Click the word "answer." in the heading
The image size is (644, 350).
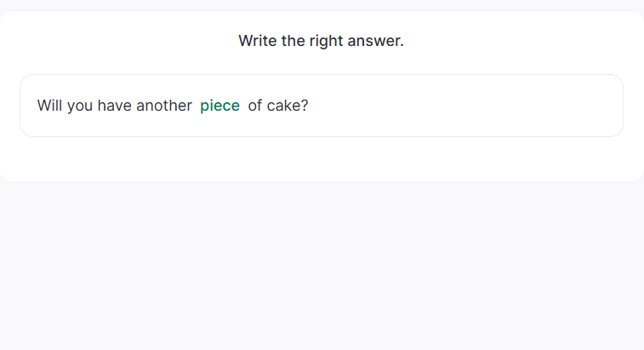click(x=378, y=41)
